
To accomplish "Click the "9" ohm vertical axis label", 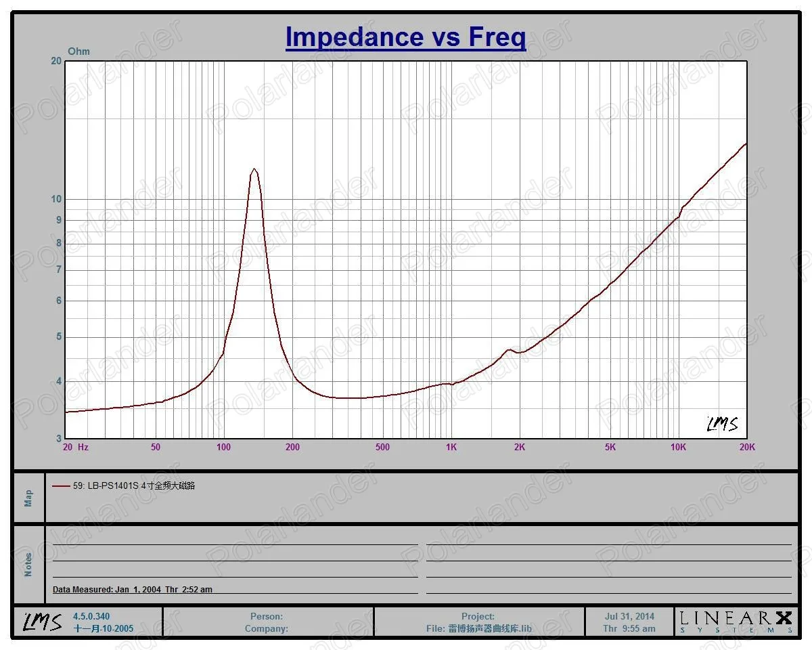I will [x=59, y=220].
